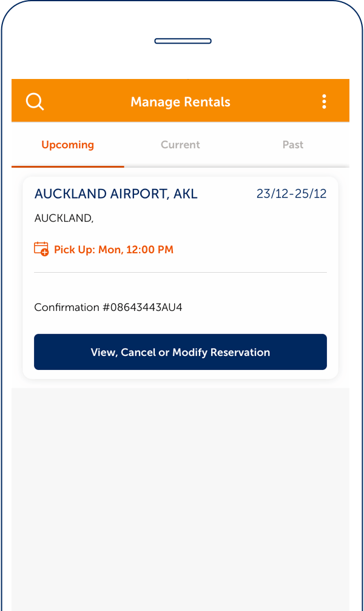
Task: Click the 23/12-25/12 rental dates
Action: coord(291,194)
